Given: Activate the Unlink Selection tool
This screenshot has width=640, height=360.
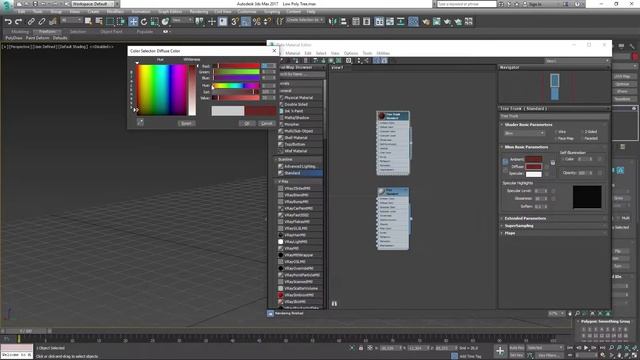Looking at the screenshot, I should coord(42,22).
